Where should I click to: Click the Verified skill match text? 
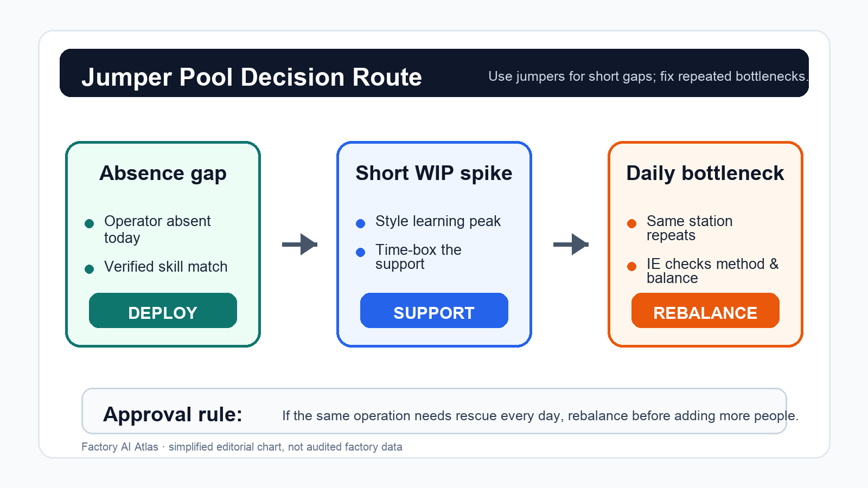pos(166,267)
